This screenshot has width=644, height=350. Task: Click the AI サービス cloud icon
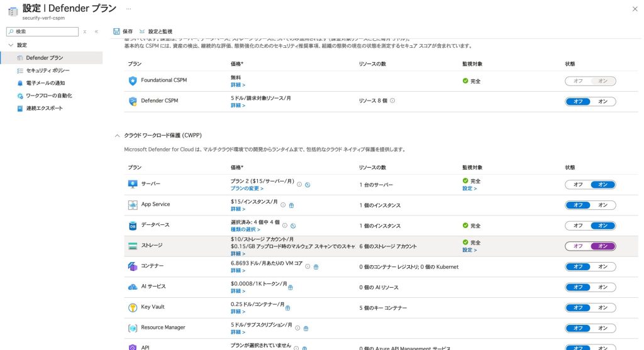[133, 287]
